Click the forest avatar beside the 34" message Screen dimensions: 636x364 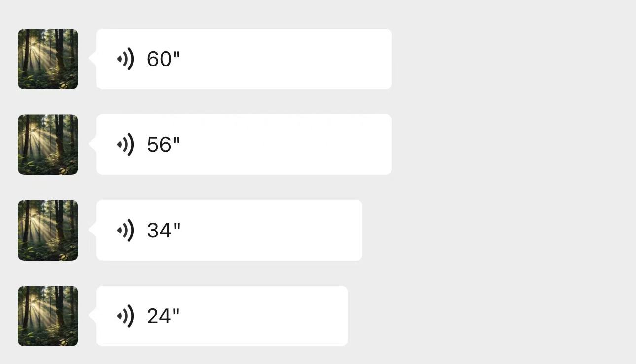(x=48, y=231)
